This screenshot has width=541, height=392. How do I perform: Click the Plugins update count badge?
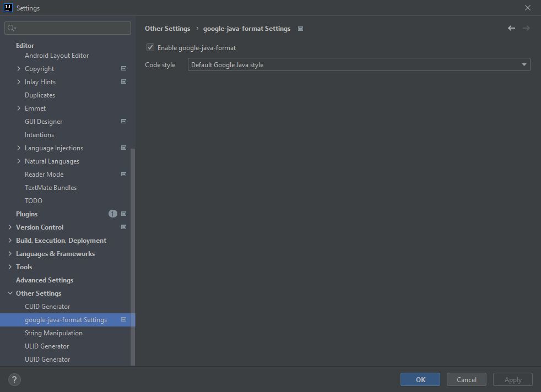(112, 214)
